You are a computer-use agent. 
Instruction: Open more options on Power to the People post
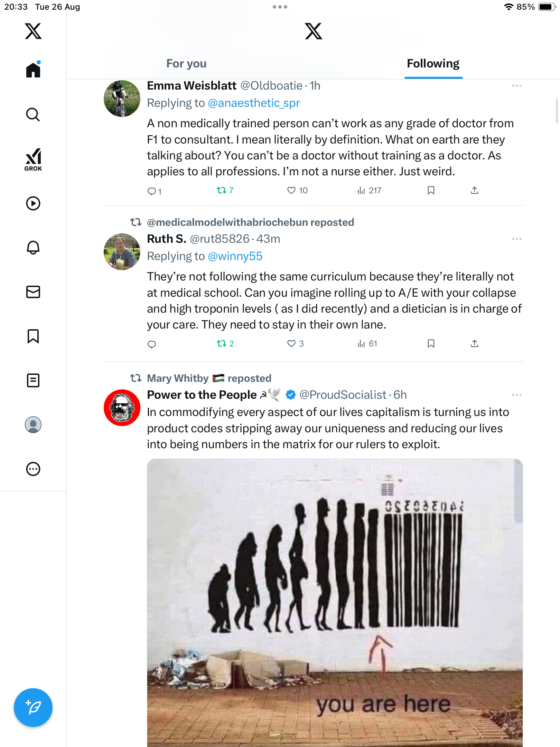(x=516, y=395)
